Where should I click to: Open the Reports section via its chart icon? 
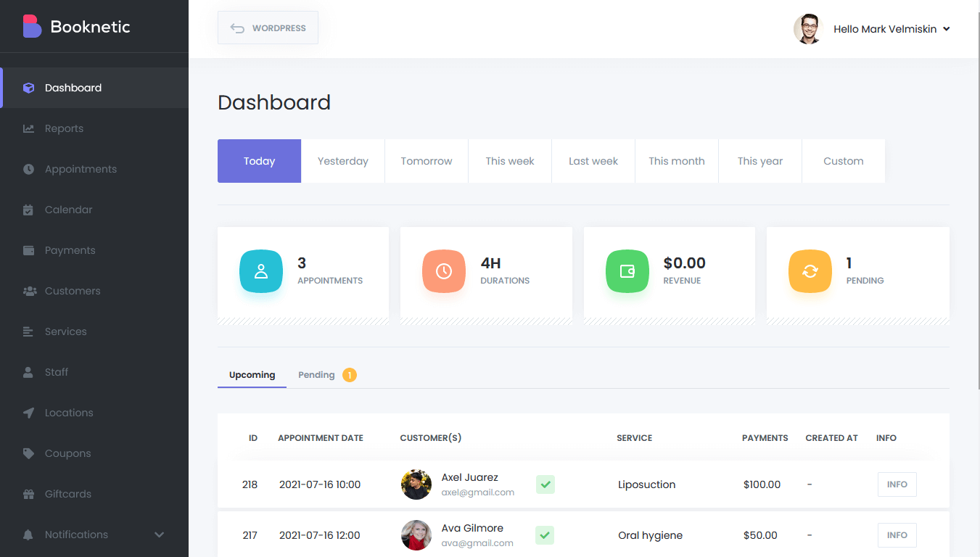click(28, 128)
